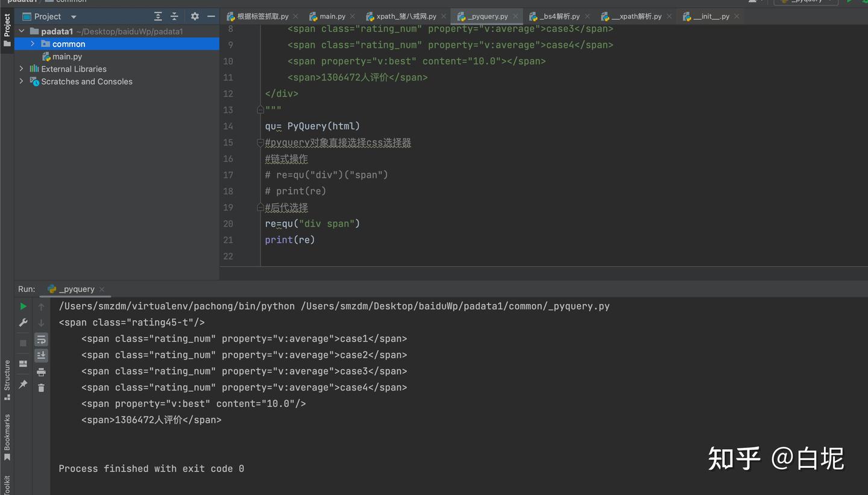The image size is (868, 495).
Task: Switch to the _bs4解析.py tab
Action: [x=555, y=16]
